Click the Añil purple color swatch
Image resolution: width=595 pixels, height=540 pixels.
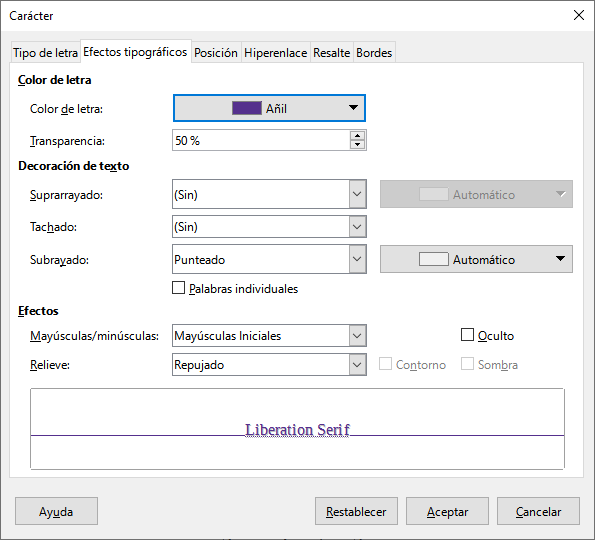[247, 108]
